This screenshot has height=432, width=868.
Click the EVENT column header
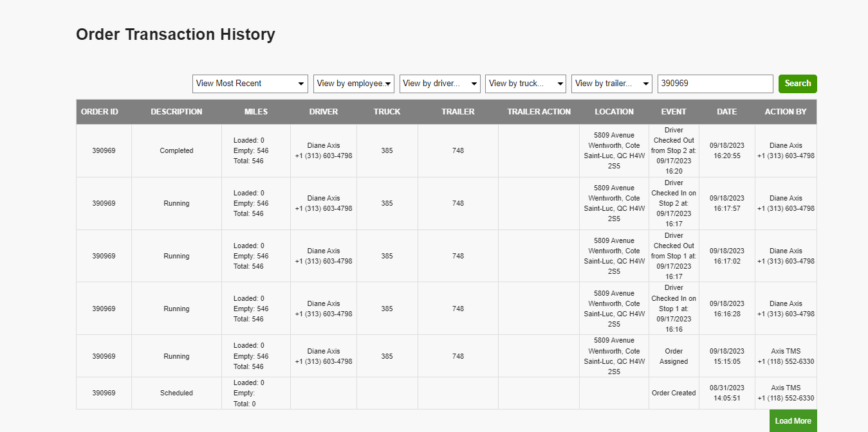point(674,112)
